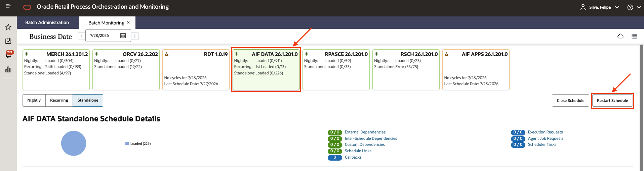This screenshot has height=171, width=644.
Task: Open the Tasks clipboard sidebar icon
Action: pos(8,41)
